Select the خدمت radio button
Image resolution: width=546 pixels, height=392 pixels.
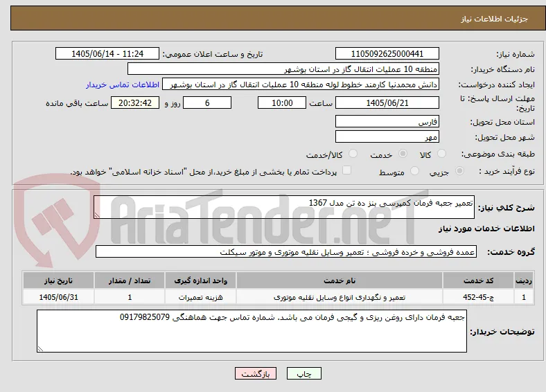pos(403,154)
